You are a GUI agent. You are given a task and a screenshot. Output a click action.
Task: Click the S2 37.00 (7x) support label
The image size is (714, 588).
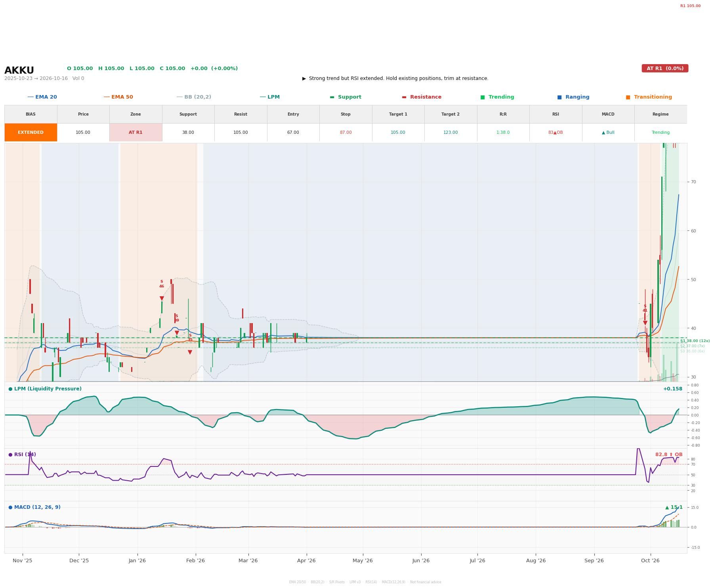(693, 346)
